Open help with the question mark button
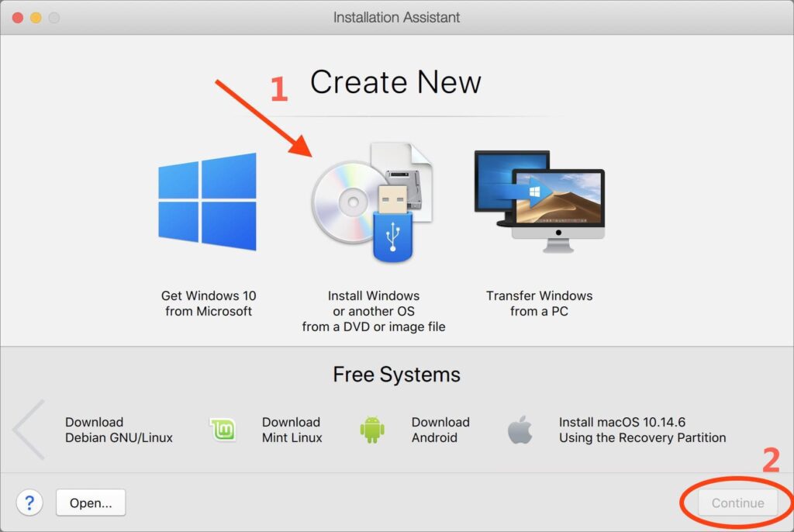Screen dimensions: 794x532 point(29,503)
